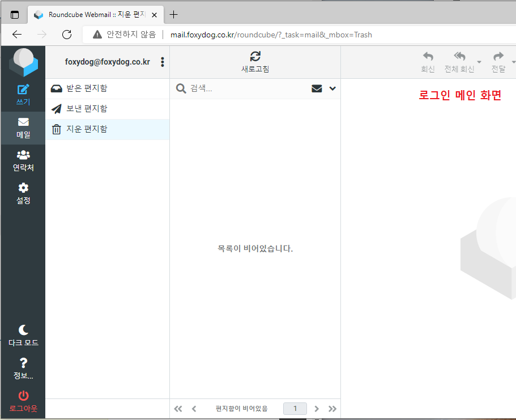Open the 쓰기 compose mail button
The image size is (516, 420).
tap(23, 95)
